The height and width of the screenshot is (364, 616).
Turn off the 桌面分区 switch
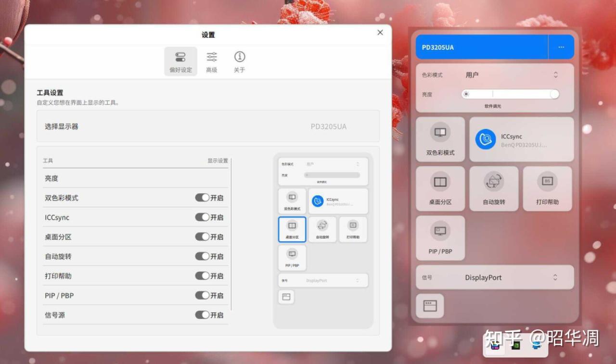point(202,237)
